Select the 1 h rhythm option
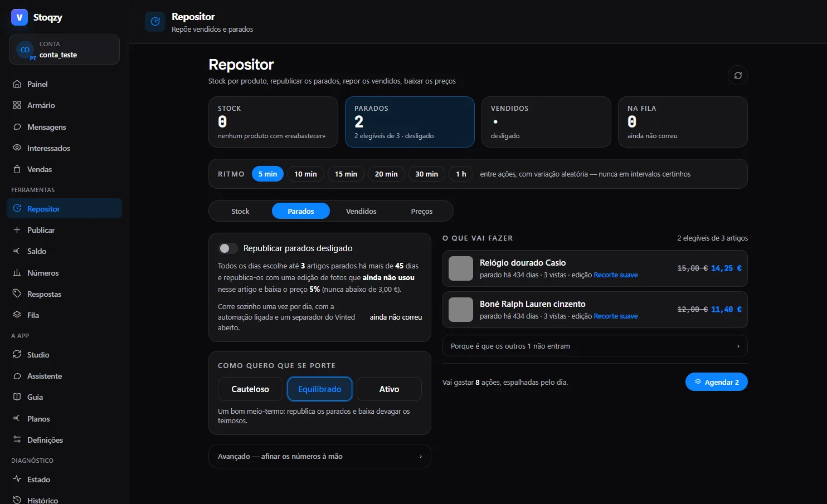This screenshot has width=827, height=504. 461,174
